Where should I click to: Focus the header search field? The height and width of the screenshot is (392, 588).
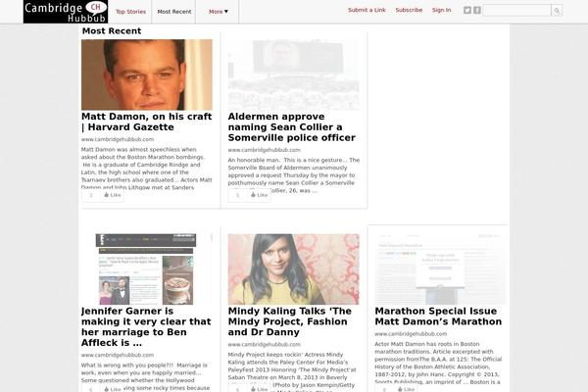coord(517,11)
